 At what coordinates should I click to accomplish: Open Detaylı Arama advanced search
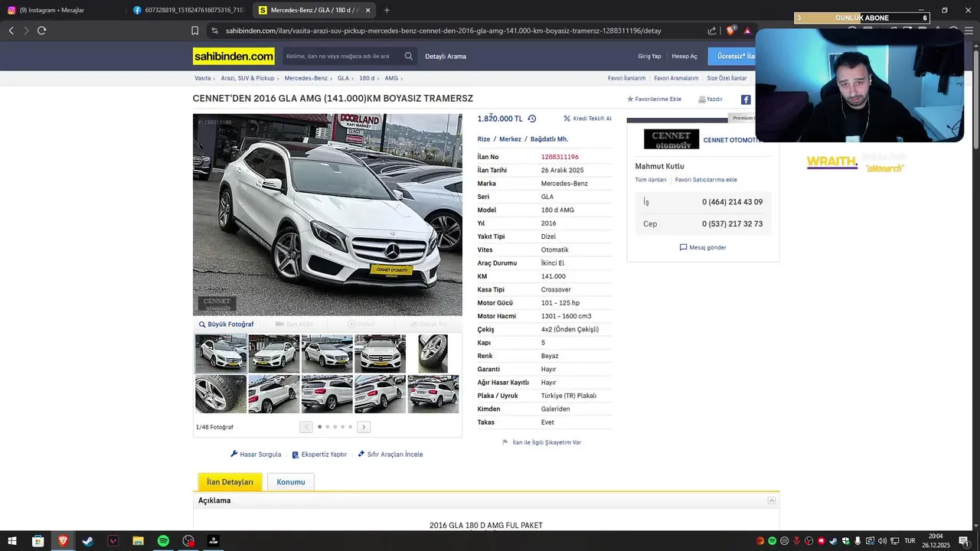(x=446, y=57)
